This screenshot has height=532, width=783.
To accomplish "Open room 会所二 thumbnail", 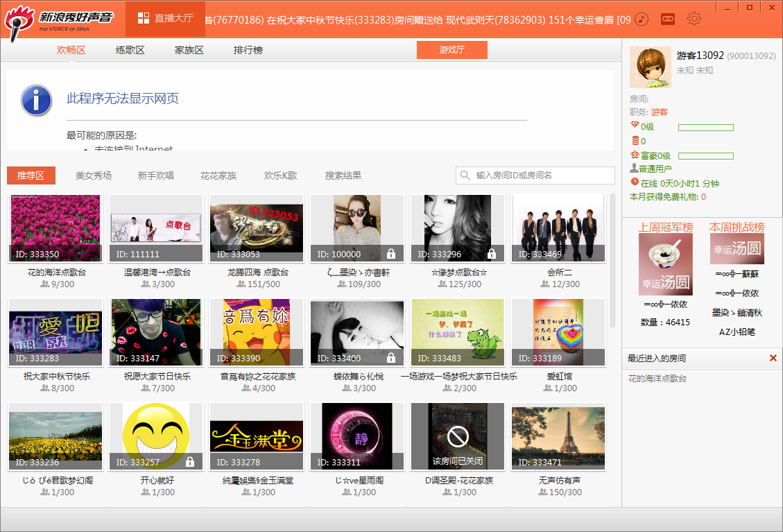I will [x=558, y=228].
